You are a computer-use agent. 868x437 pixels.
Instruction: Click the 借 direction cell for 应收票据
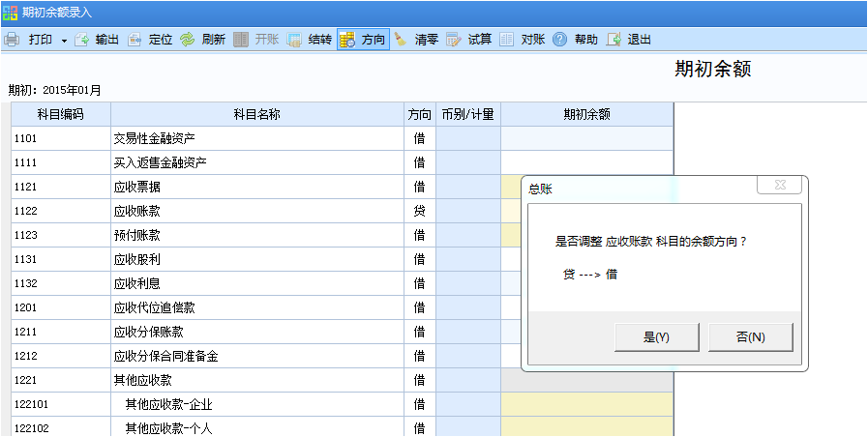click(420, 187)
